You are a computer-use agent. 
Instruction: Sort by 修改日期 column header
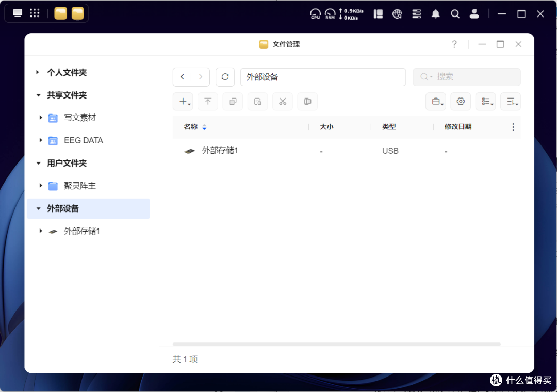coord(458,127)
